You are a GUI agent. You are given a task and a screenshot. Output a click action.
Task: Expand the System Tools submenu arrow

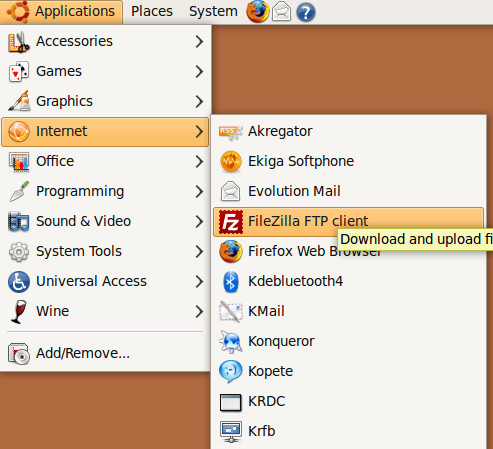[x=199, y=251]
